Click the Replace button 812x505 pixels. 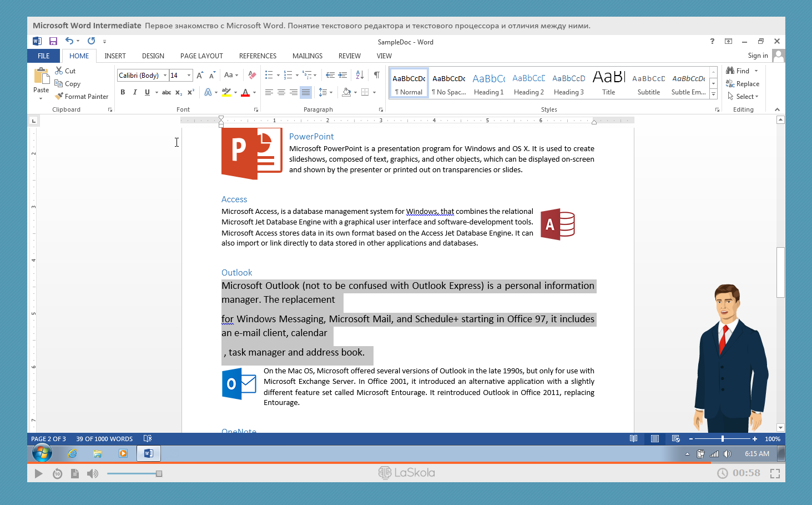tap(743, 84)
